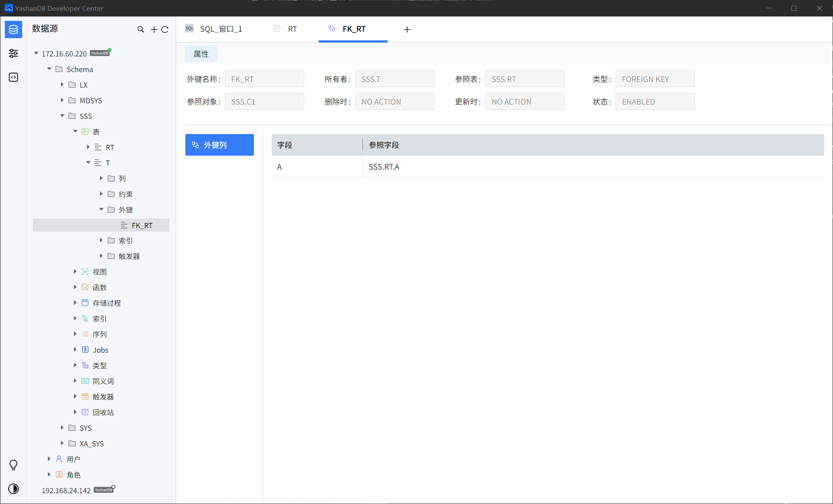Switch to the RT tab
The width and height of the screenshot is (833, 504).
click(x=292, y=29)
